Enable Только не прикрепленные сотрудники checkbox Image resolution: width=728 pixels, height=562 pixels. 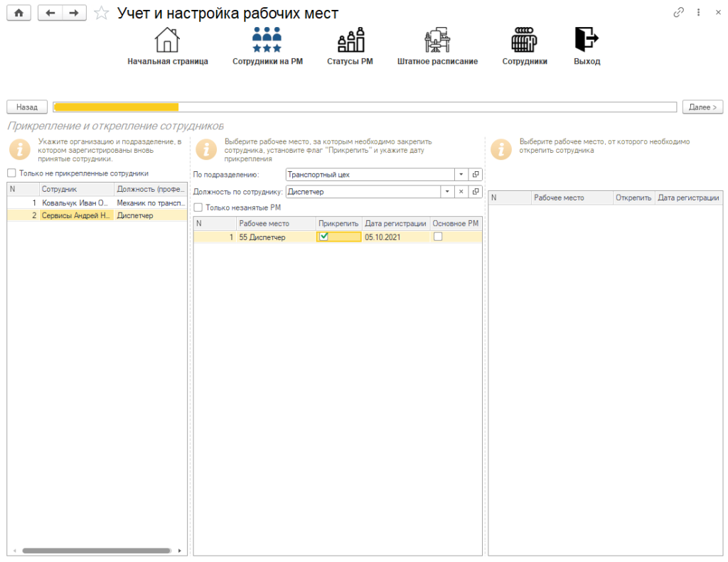(x=11, y=173)
